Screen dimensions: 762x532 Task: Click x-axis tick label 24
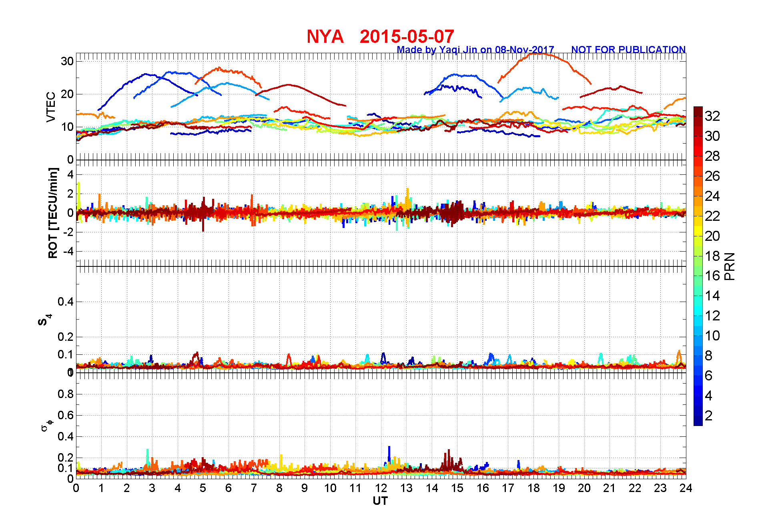click(686, 488)
